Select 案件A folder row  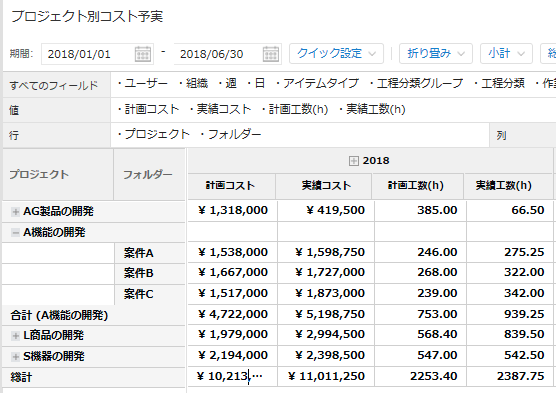click(150, 253)
